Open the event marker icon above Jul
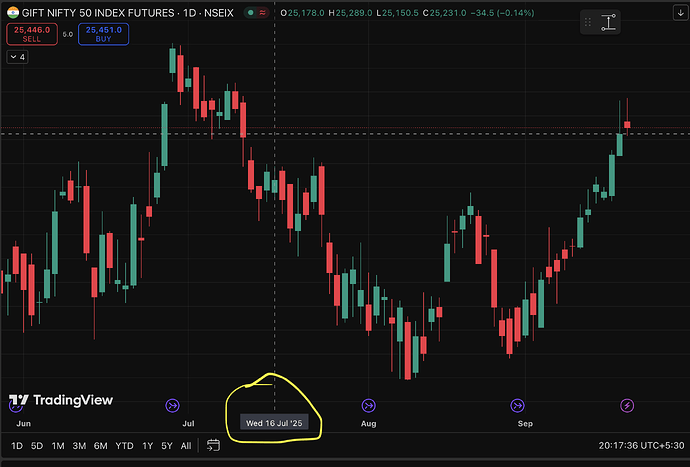Image resolution: width=690 pixels, height=467 pixels. [x=172, y=405]
